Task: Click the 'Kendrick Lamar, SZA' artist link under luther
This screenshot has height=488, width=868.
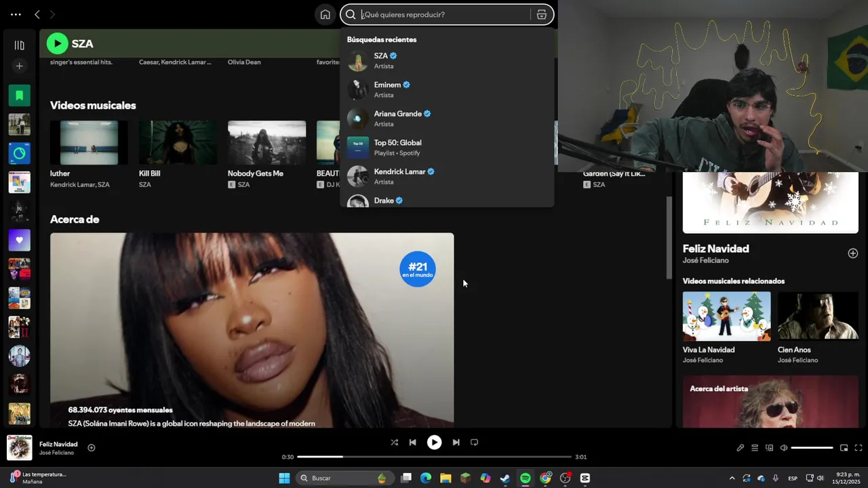Action: (79, 184)
